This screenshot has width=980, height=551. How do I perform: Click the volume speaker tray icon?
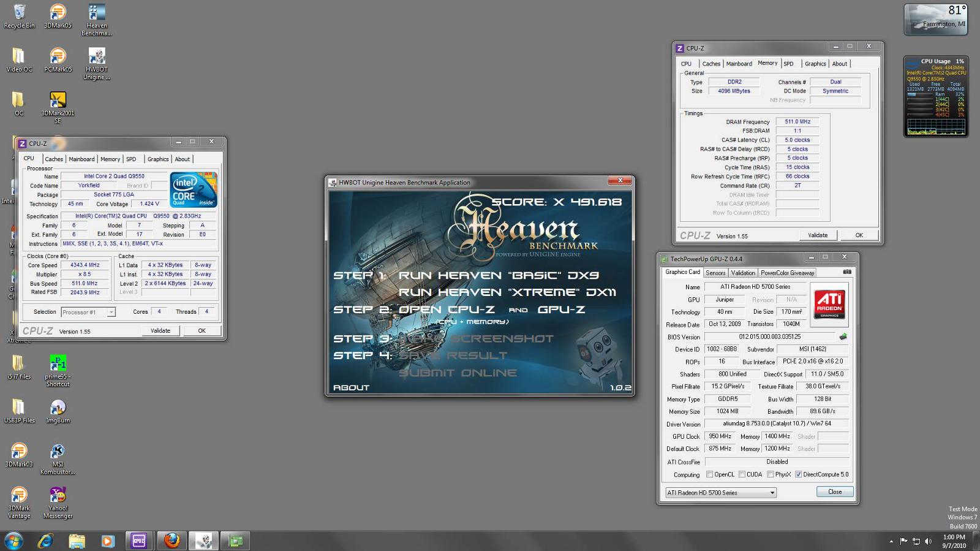pyautogui.click(x=929, y=541)
